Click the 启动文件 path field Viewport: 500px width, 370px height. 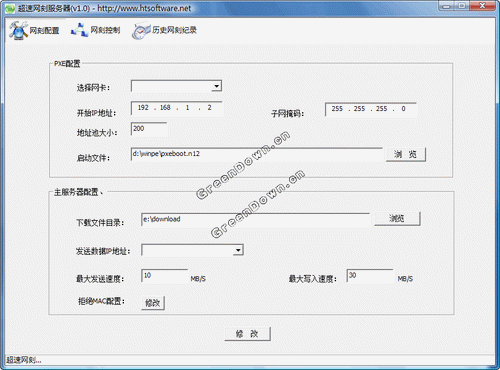coord(257,154)
